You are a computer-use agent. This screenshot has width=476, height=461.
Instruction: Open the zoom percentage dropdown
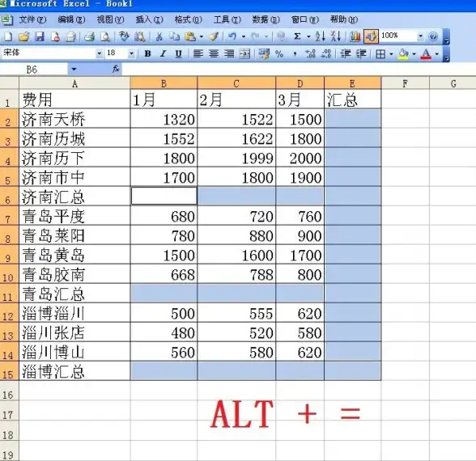tap(420, 36)
